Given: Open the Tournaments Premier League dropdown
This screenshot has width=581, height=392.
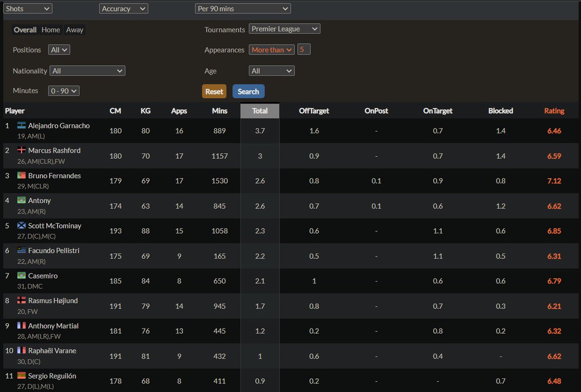Looking at the screenshot, I should click(x=285, y=29).
